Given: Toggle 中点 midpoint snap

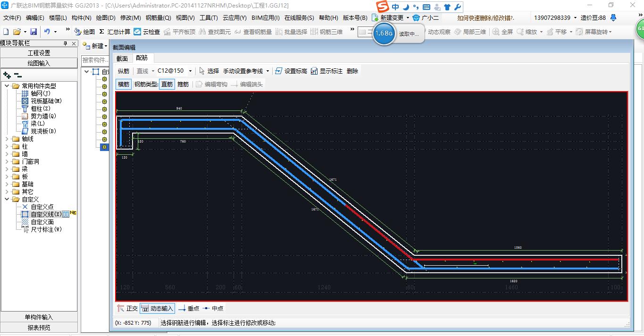Looking at the screenshot, I should 213,308.
